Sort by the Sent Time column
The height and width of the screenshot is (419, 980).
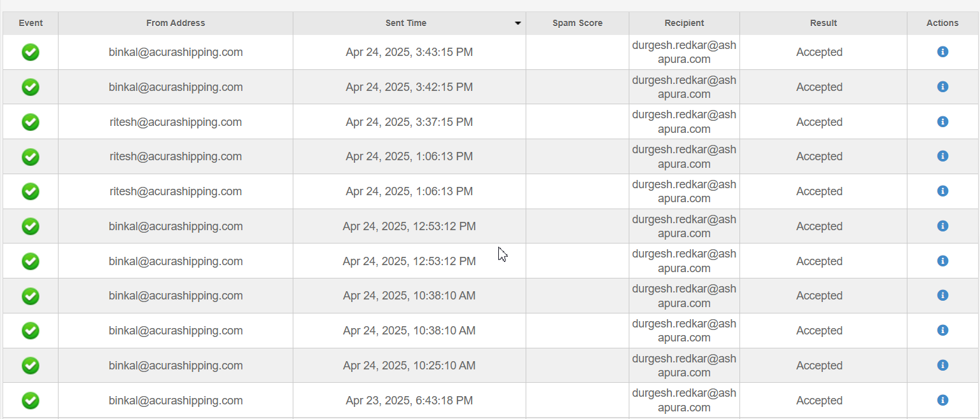[406, 23]
